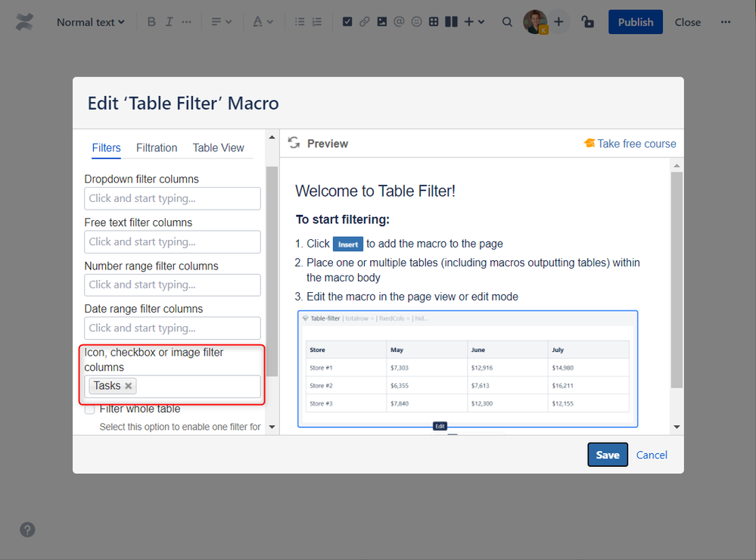Image resolution: width=756 pixels, height=560 pixels.
Task: Click the Preview title text
Action: pyautogui.click(x=328, y=144)
